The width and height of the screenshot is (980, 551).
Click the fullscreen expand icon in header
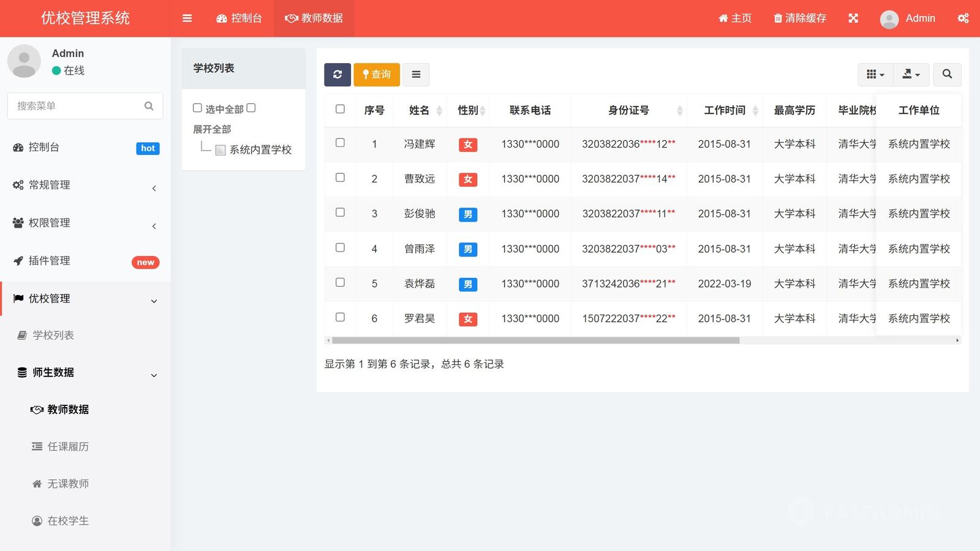coord(853,18)
